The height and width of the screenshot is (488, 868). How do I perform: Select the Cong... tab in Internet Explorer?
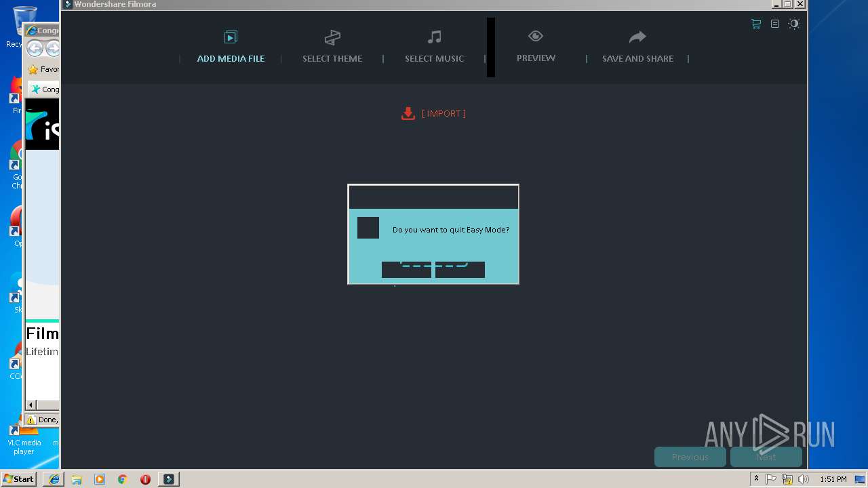click(44, 89)
